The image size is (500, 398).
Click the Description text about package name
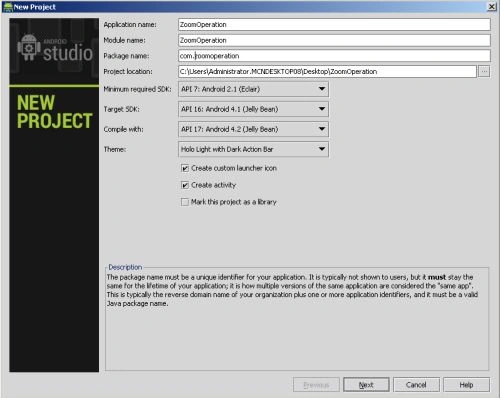pyautogui.click(x=293, y=290)
